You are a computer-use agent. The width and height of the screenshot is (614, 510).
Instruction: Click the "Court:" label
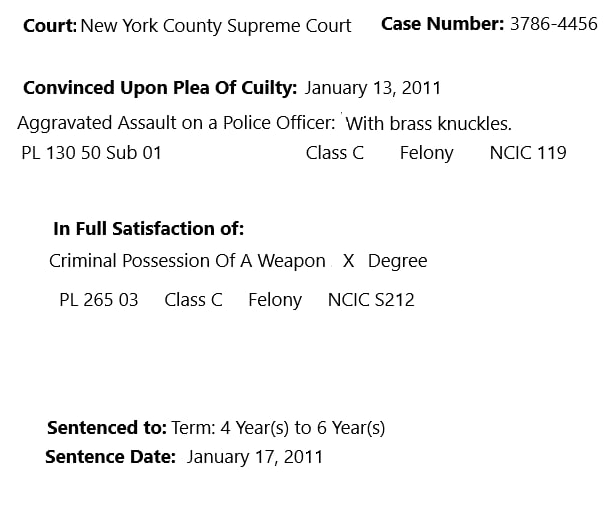(x=50, y=26)
